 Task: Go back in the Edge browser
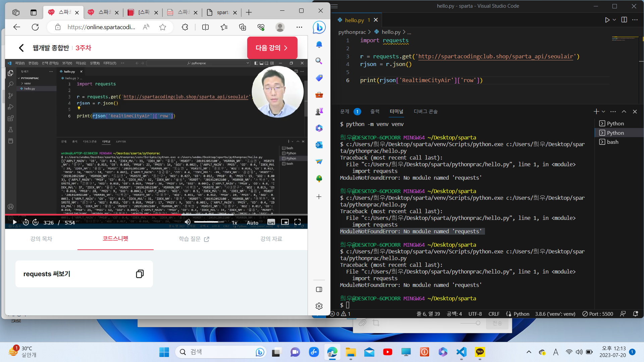(17, 27)
